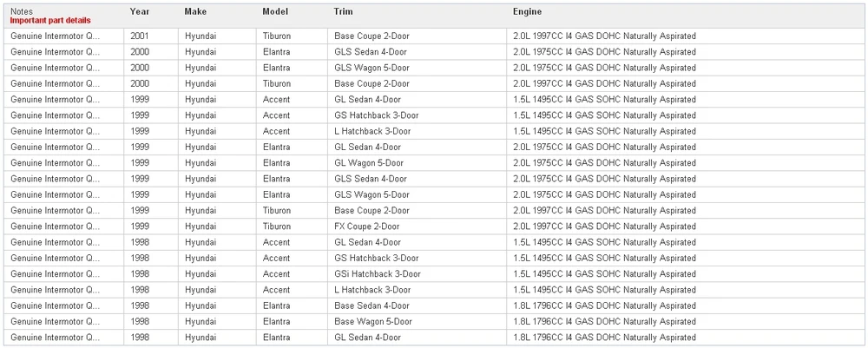Click the Trim column header
The height and width of the screenshot is (348, 868).
343,11
